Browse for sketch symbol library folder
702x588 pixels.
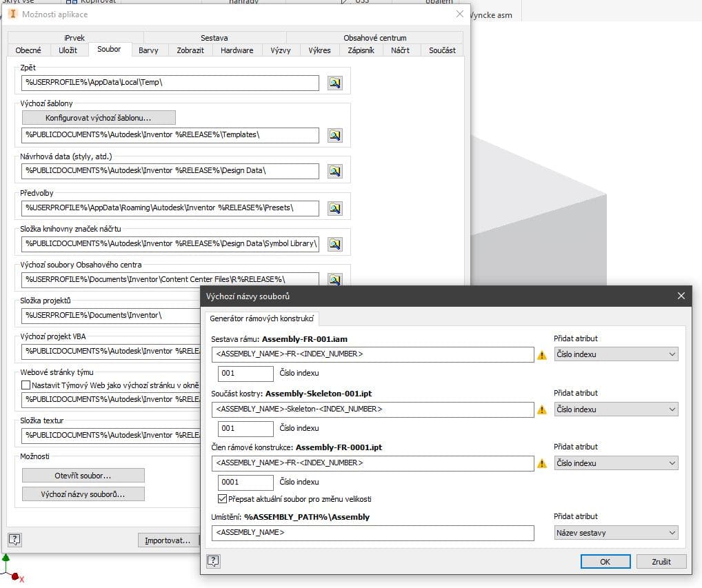point(335,244)
